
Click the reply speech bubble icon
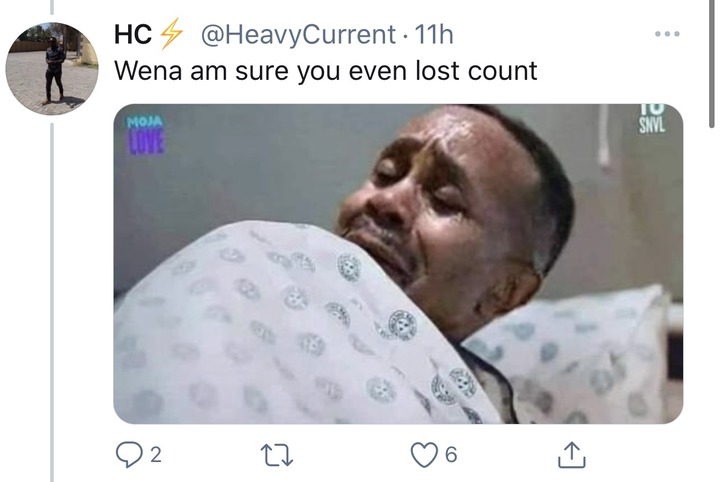click(x=128, y=454)
